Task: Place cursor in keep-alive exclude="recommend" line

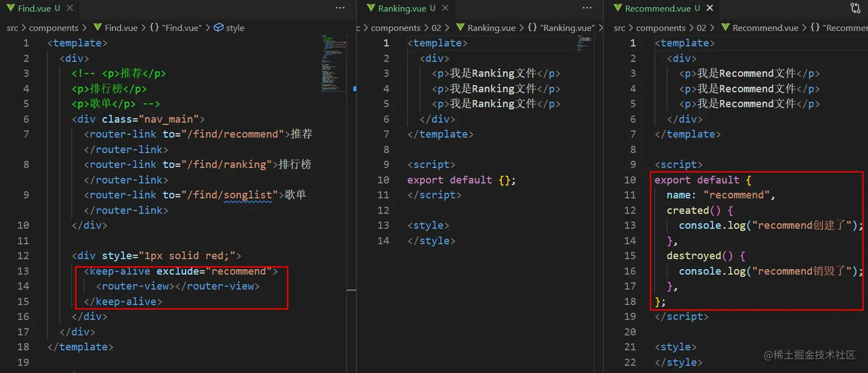Action: (180, 271)
